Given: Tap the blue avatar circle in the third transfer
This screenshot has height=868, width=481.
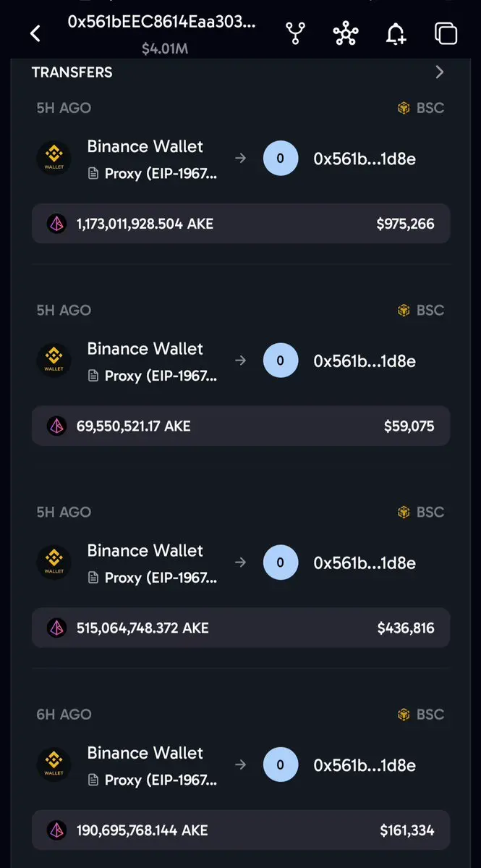Looking at the screenshot, I should [281, 562].
